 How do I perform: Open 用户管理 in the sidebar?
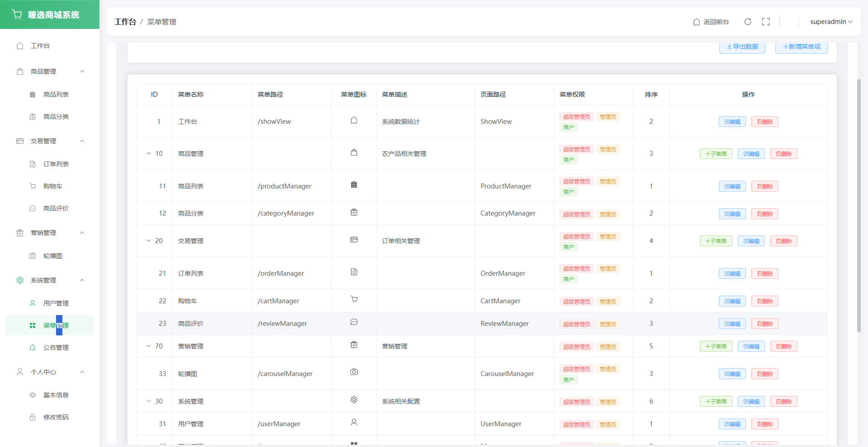[56, 303]
